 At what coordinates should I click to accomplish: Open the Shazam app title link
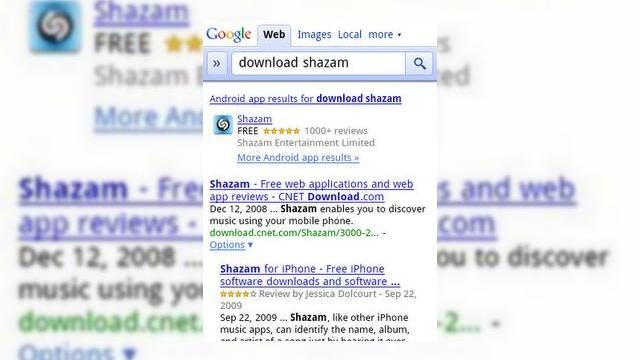click(x=255, y=119)
